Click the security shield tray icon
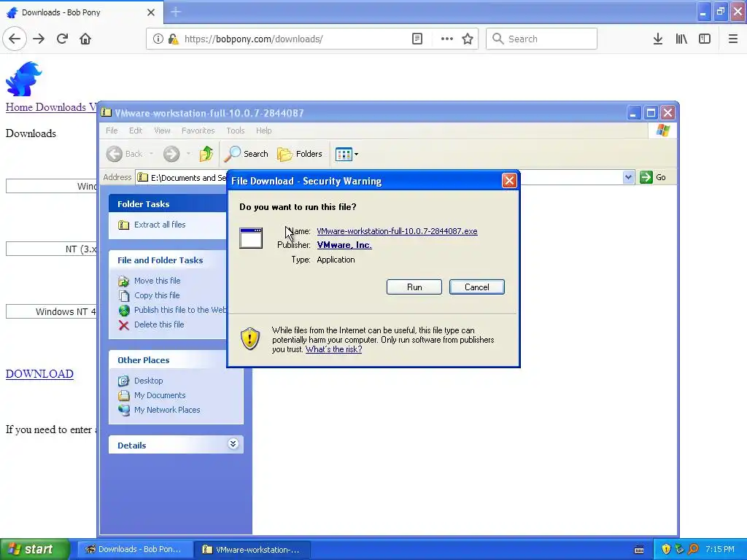 (666, 549)
